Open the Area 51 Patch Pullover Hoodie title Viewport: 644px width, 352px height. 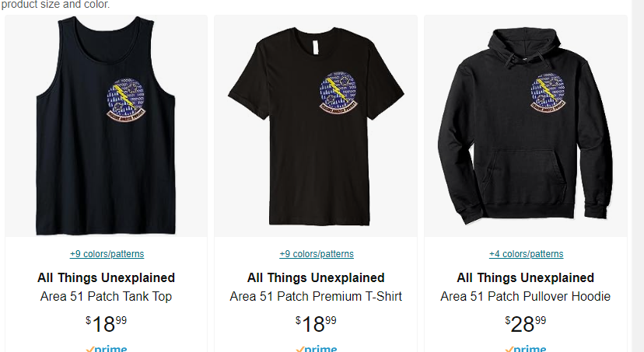pos(525,296)
